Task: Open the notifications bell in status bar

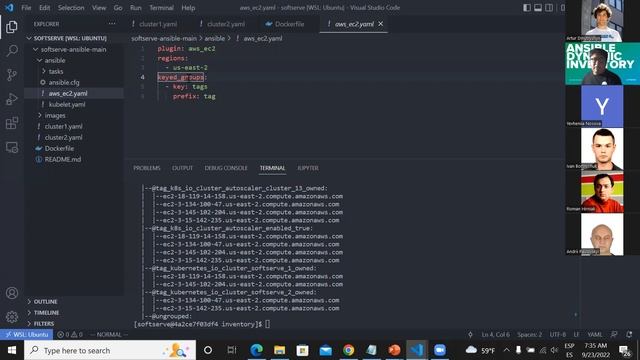Action: 629,334
